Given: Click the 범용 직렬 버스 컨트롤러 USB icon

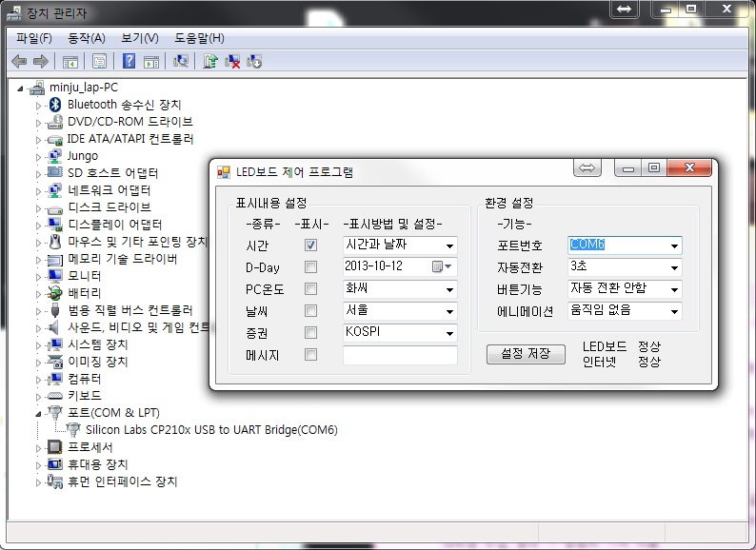Looking at the screenshot, I should (55, 310).
